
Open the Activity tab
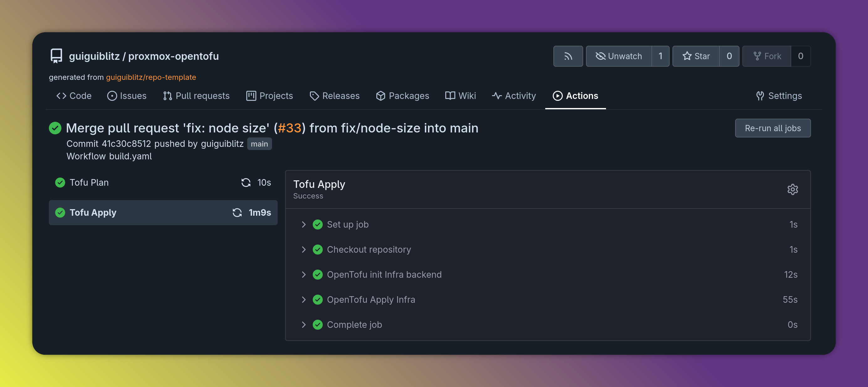514,96
